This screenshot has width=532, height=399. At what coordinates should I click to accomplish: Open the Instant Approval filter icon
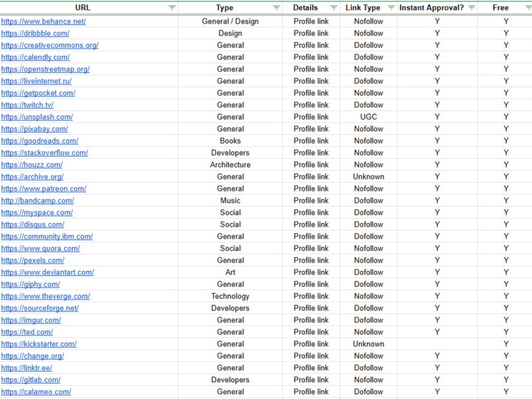pyautogui.click(x=471, y=7)
